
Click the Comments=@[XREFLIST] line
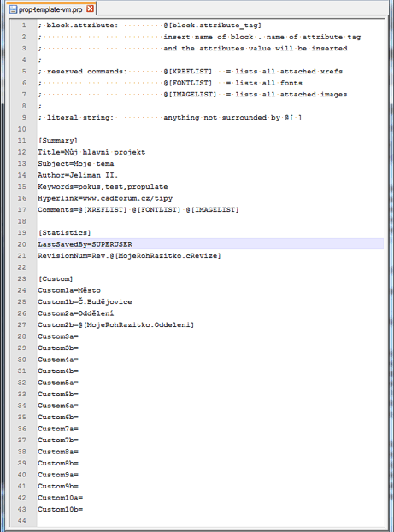coord(138,210)
